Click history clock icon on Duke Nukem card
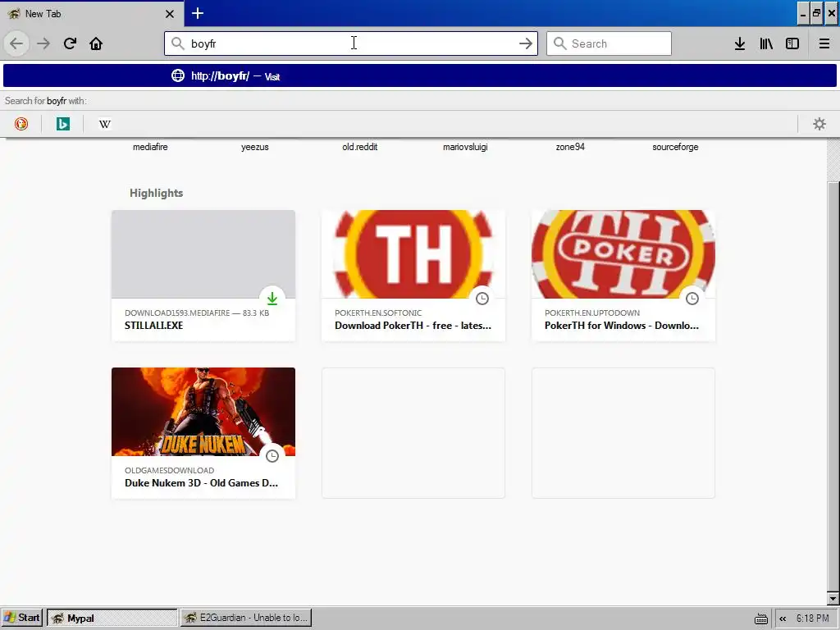The image size is (840, 630). pyautogui.click(x=272, y=456)
